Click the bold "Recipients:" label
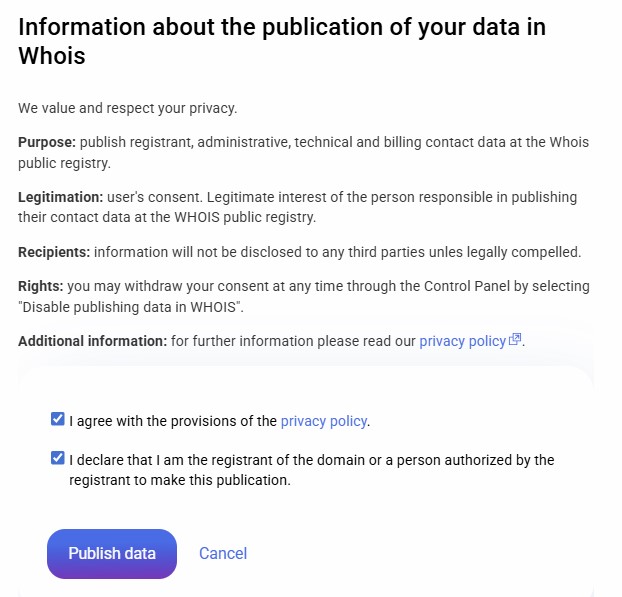 pos(54,251)
